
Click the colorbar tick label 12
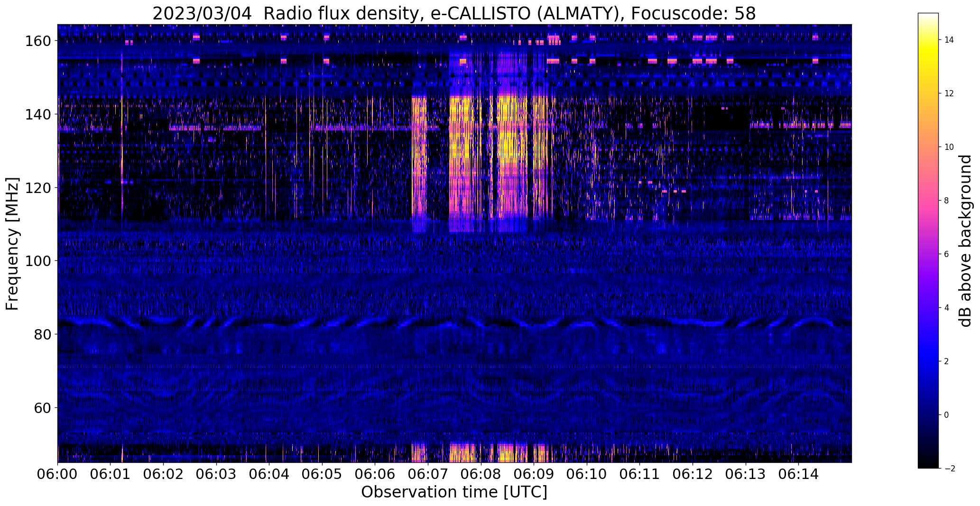pyautogui.click(x=949, y=93)
